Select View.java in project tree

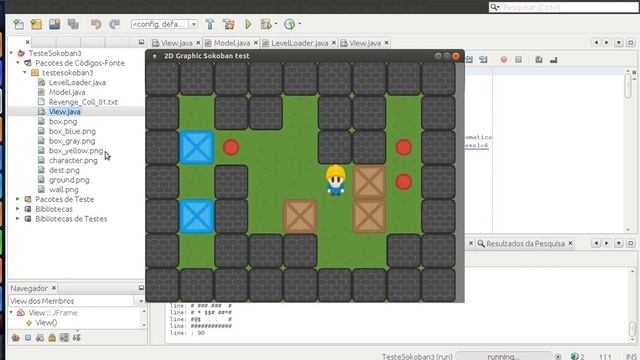pos(64,111)
